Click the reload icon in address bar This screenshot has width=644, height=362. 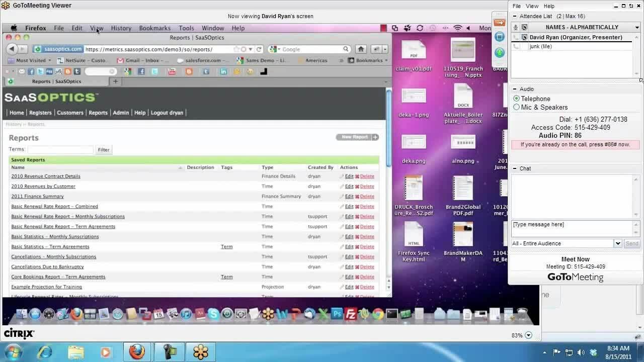point(259,49)
